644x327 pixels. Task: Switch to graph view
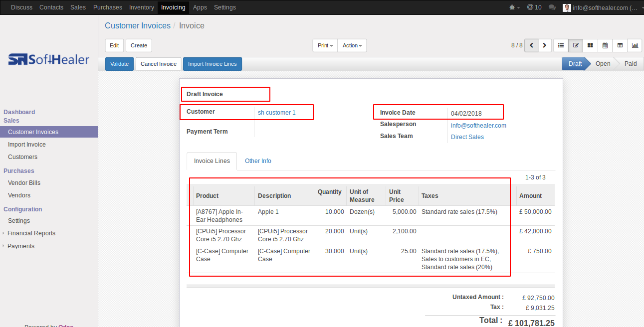(635, 45)
